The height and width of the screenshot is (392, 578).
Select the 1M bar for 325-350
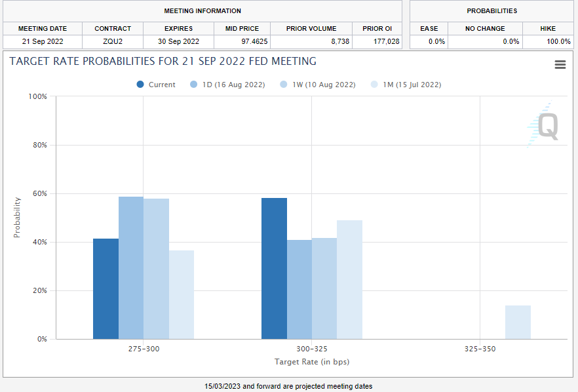click(518, 323)
